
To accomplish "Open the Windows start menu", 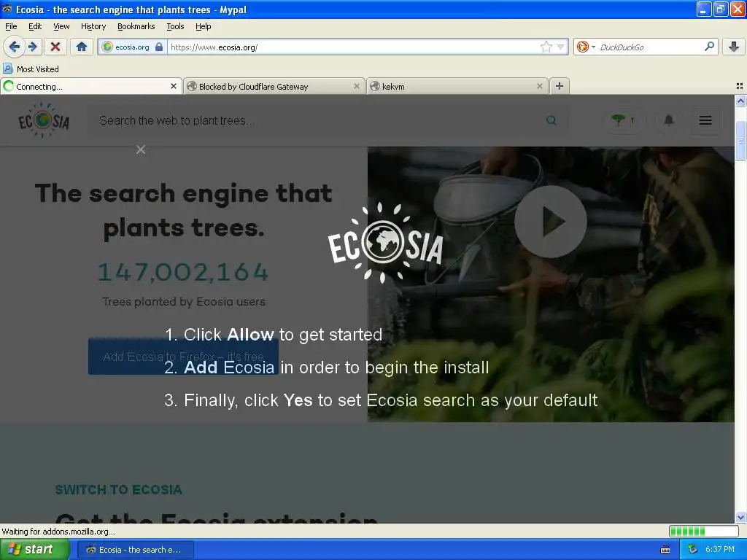I will coord(34,550).
